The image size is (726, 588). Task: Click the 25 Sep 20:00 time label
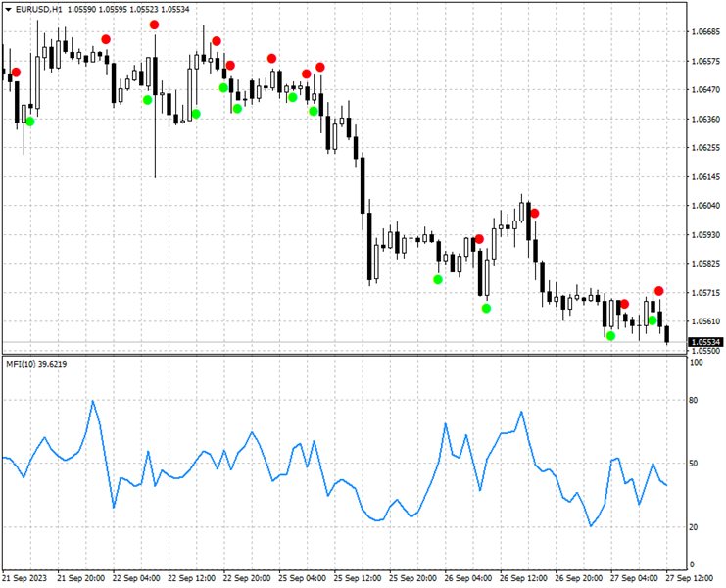412,579
